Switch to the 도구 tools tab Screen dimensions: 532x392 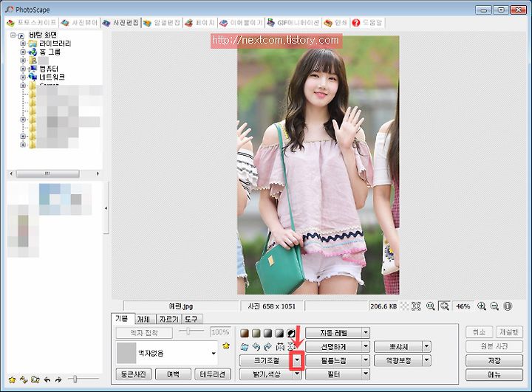tap(192, 319)
